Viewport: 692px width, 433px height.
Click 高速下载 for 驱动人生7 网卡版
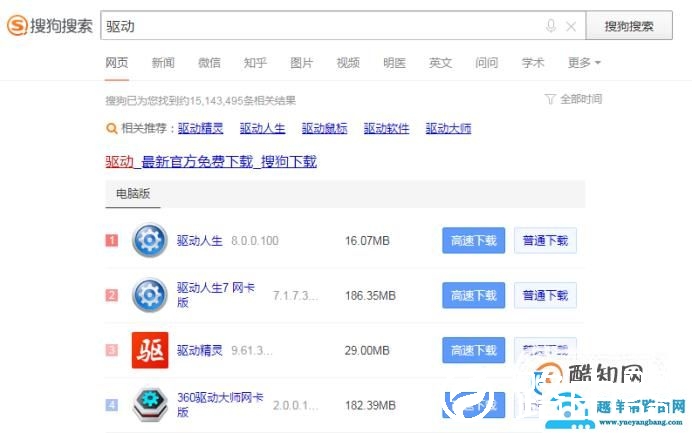tap(474, 295)
